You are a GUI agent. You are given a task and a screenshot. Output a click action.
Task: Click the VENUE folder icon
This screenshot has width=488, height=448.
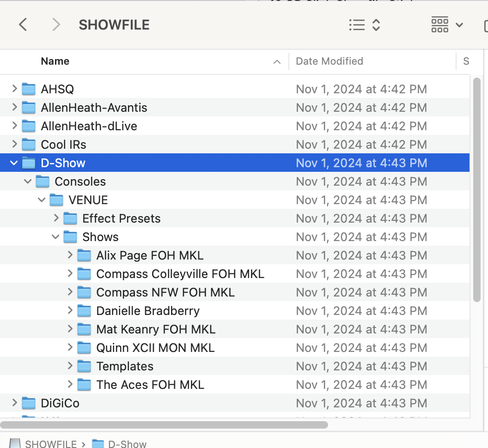point(56,200)
